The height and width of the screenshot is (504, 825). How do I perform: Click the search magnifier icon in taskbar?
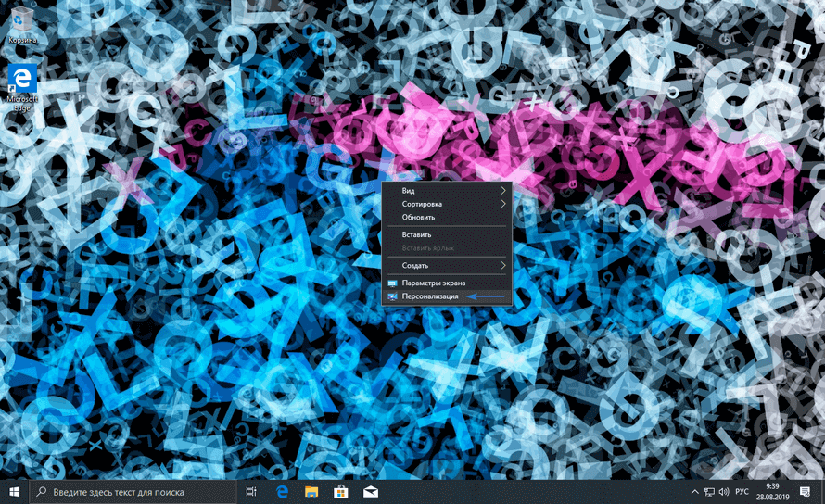(x=41, y=492)
